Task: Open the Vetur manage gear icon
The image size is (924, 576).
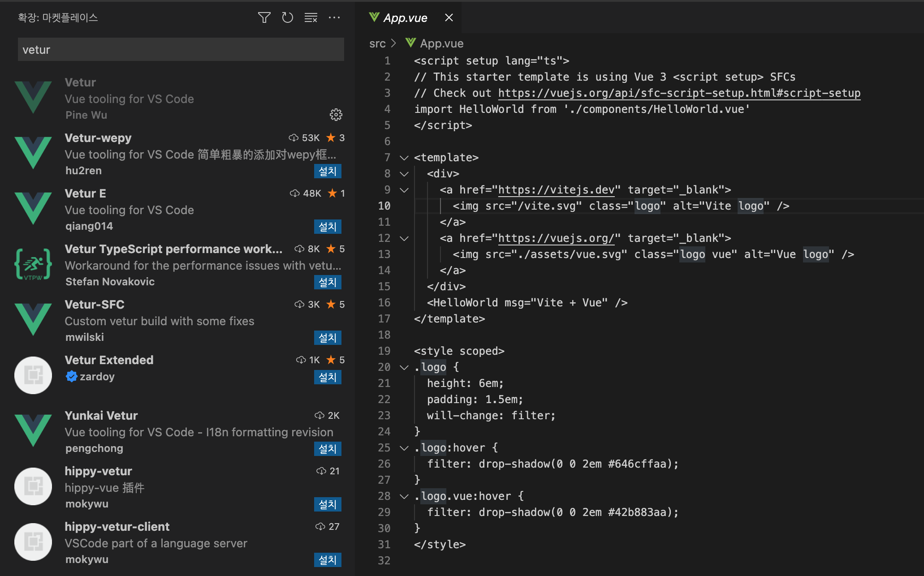Action: 336,115
